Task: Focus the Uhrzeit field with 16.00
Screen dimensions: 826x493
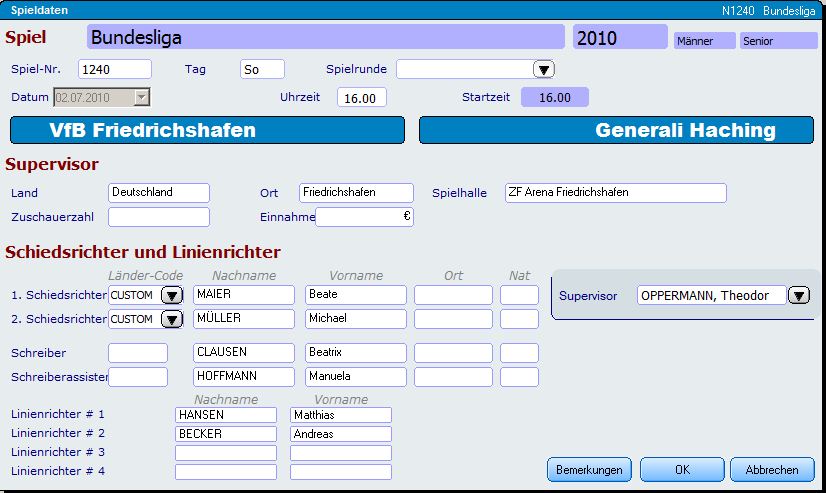Action: click(x=361, y=98)
